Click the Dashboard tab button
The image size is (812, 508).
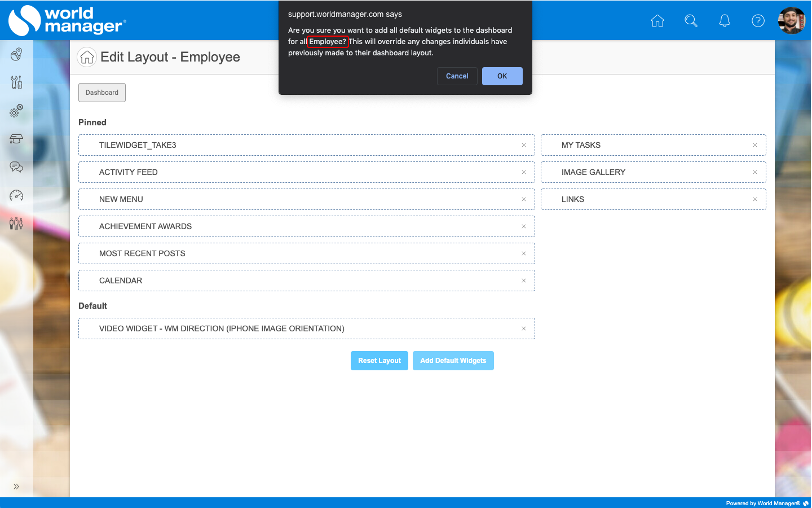[x=102, y=93]
